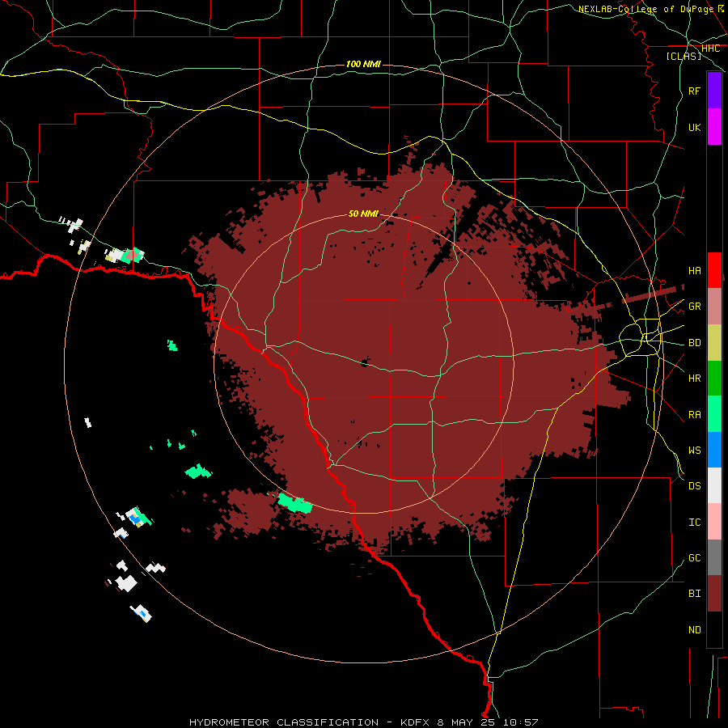
Task: Click the IC legend label
Action: pyautogui.click(x=694, y=523)
